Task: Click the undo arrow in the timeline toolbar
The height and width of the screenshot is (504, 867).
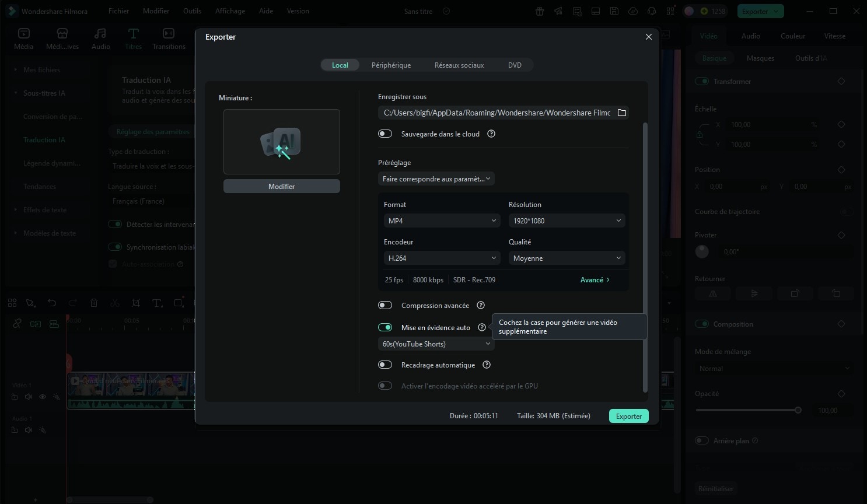Action: [x=52, y=303]
